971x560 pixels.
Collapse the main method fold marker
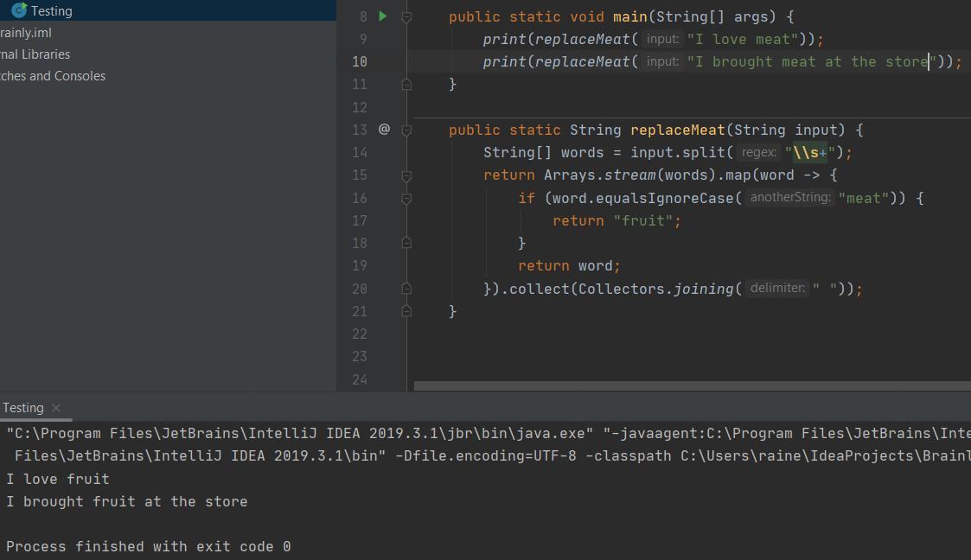pyautogui.click(x=406, y=16)
